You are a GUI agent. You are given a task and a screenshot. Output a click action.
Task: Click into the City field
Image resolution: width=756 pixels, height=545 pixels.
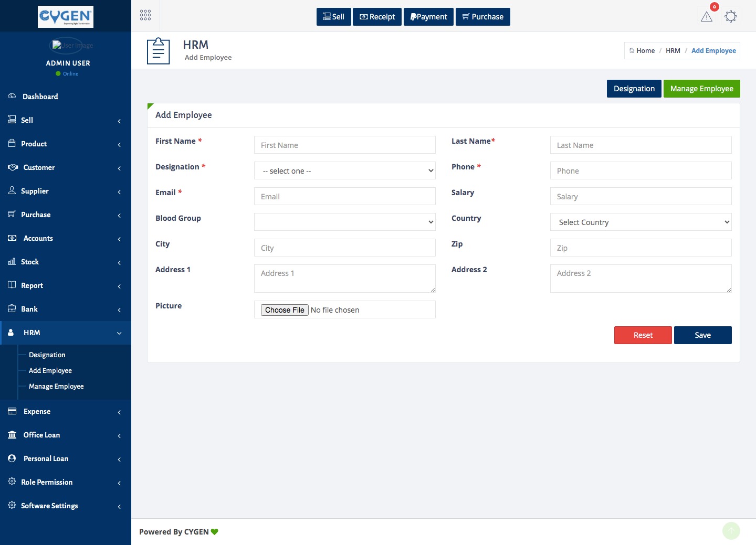(x=345, y=248)
